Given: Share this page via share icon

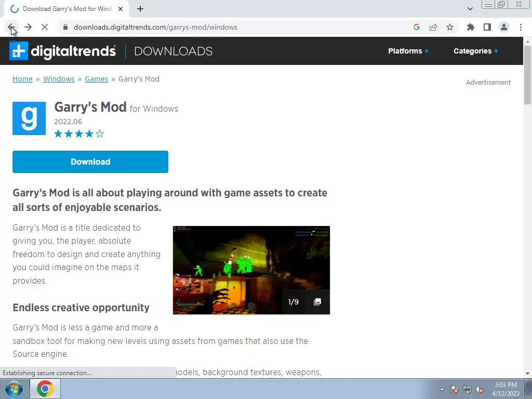Looking at the screenshot, I should click(x=433, y=27).
